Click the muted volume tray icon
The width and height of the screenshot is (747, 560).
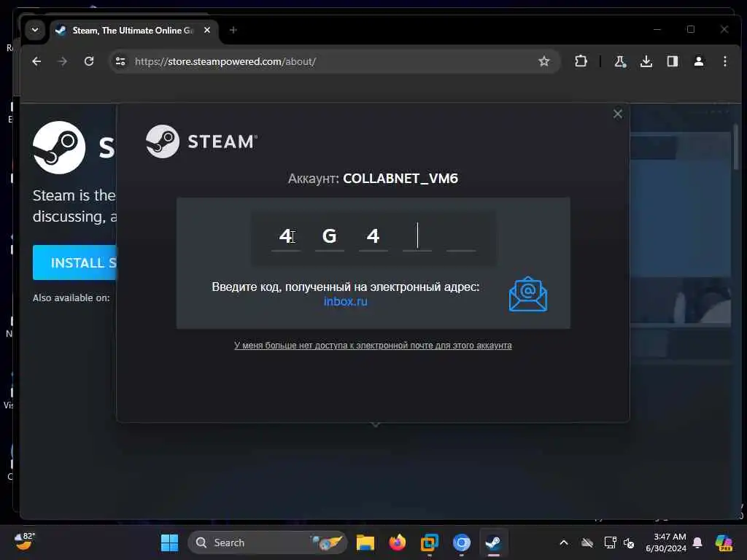629,542
